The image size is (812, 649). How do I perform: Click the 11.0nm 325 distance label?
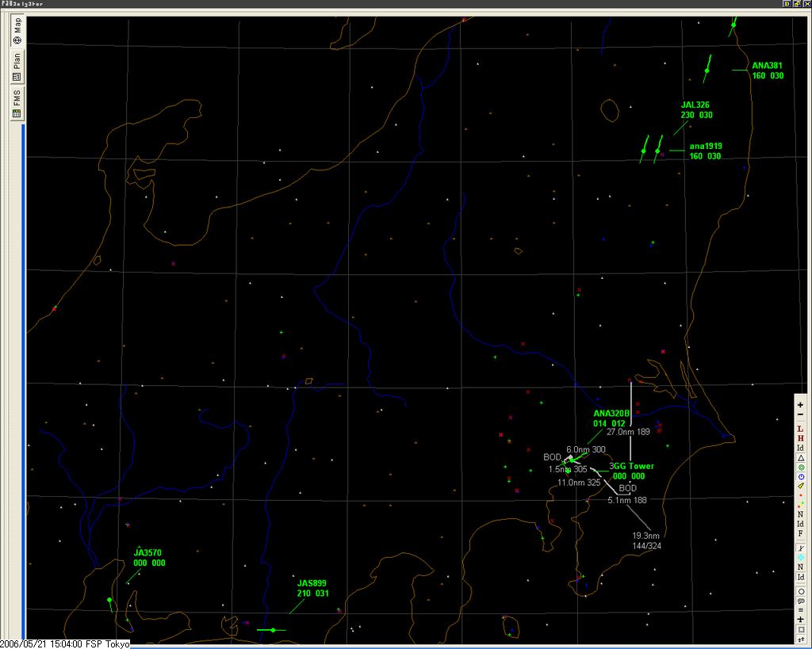pyautogui.click(x=579, y=483)
